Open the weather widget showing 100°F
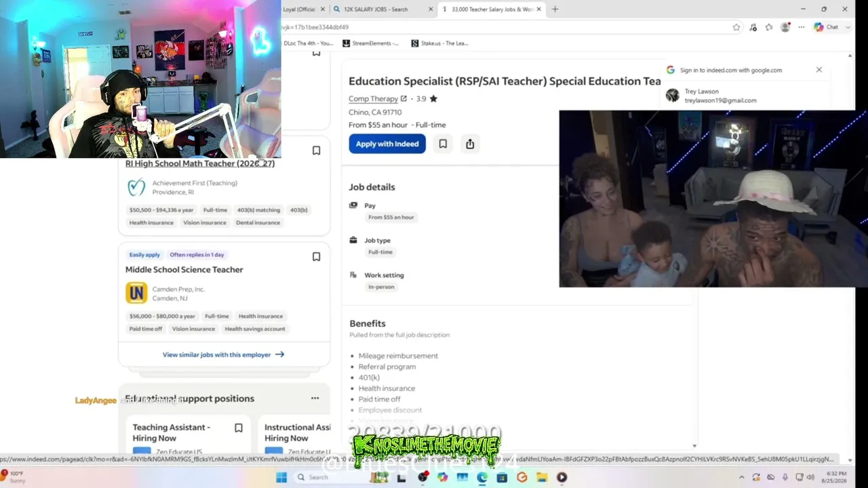The height and width of the screenshot is (488, 868). [13, 477]
